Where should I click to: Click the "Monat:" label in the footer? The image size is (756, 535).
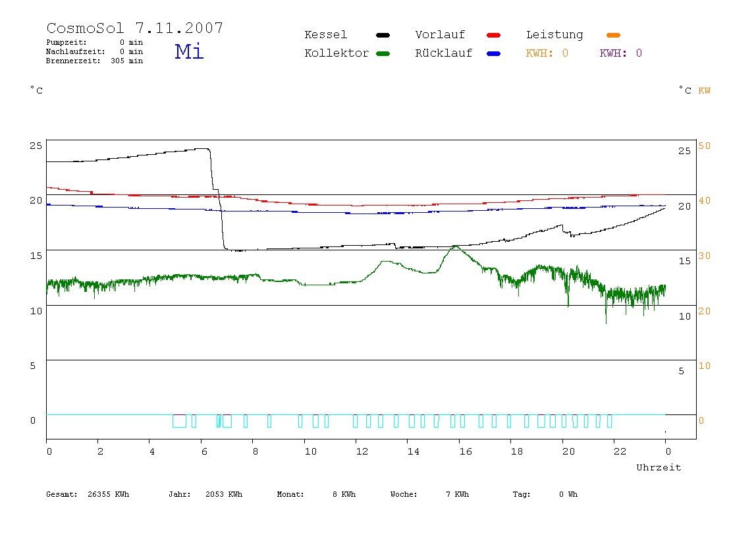[290, 494]
